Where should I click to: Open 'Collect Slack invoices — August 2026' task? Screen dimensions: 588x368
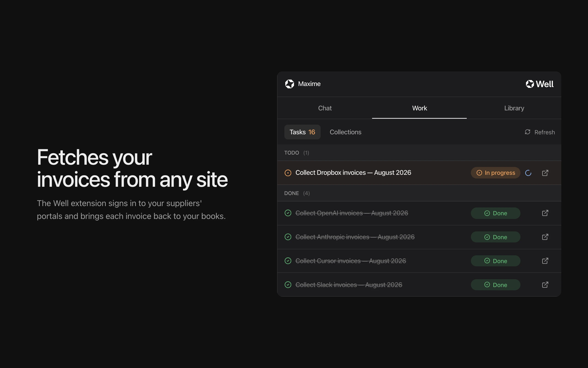click(349, 285)
